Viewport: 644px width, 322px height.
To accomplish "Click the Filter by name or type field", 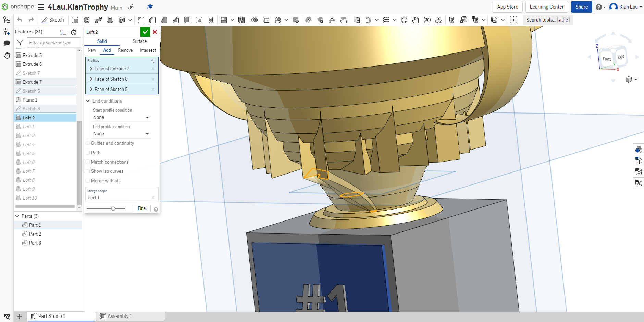I will [x=54, y=43].
